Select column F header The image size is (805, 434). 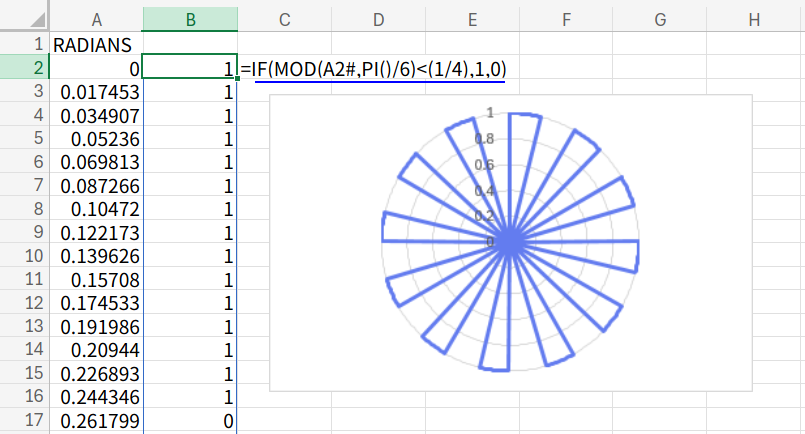[566, 19]
